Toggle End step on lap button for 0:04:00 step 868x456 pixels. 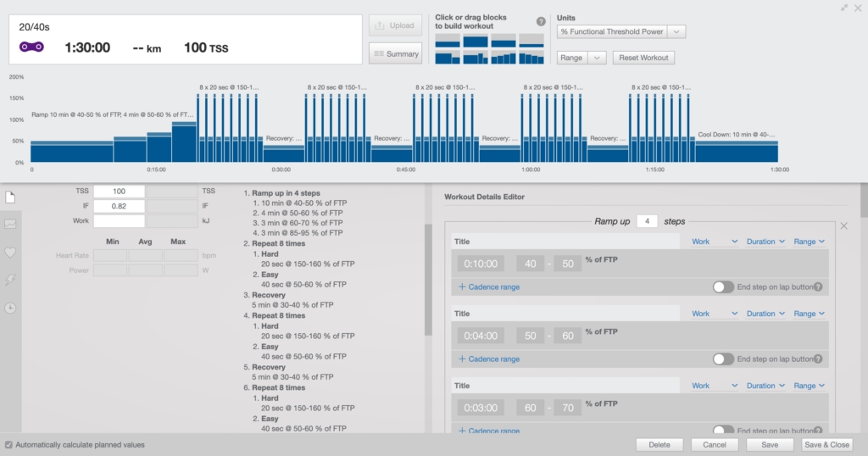click(x=723, y=359)
